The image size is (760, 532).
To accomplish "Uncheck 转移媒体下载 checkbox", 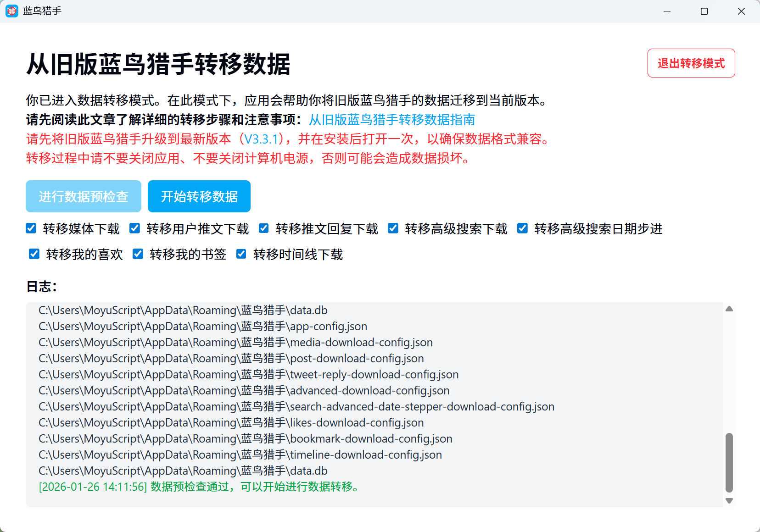I will [31, 228].
